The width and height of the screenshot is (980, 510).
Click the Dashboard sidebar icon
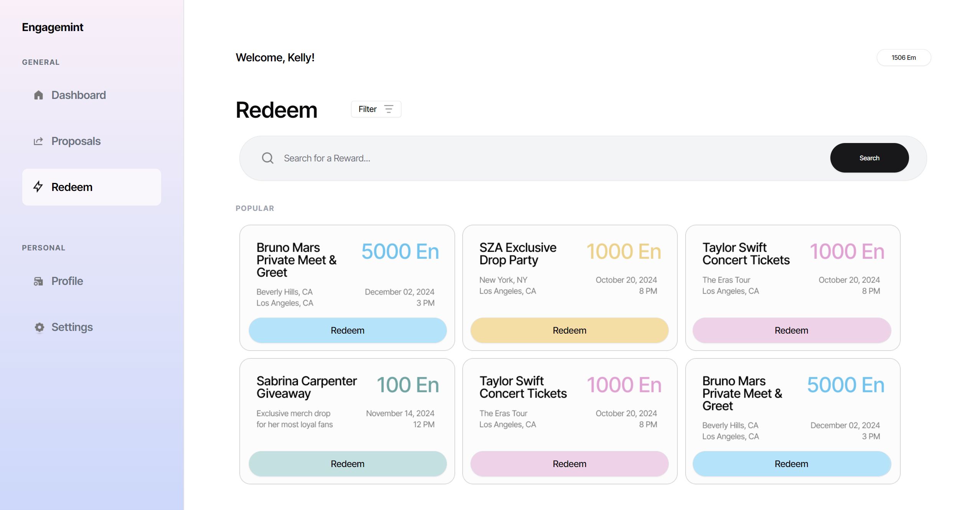(x=39, y=95)
